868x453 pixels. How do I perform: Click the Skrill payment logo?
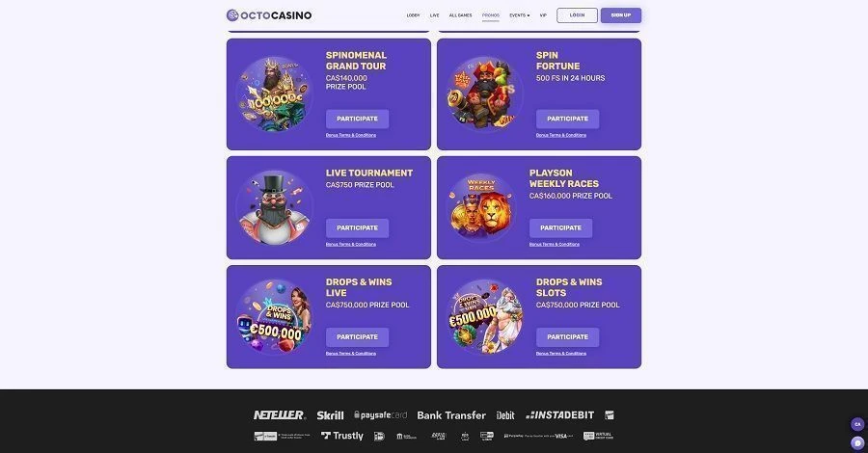coord(330,415)
